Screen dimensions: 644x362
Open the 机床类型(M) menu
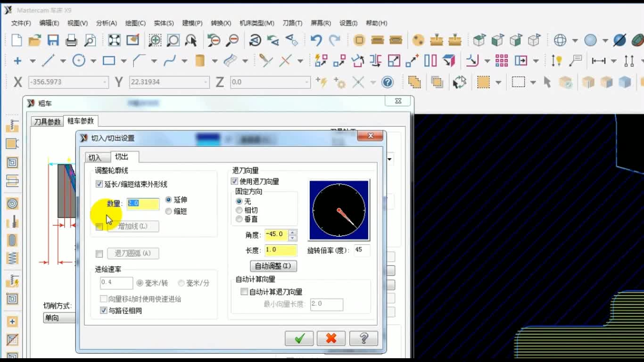257,23
